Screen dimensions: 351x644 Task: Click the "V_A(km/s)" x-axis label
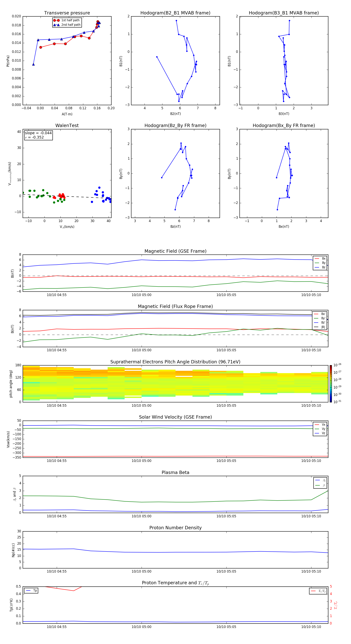(67, 227)
